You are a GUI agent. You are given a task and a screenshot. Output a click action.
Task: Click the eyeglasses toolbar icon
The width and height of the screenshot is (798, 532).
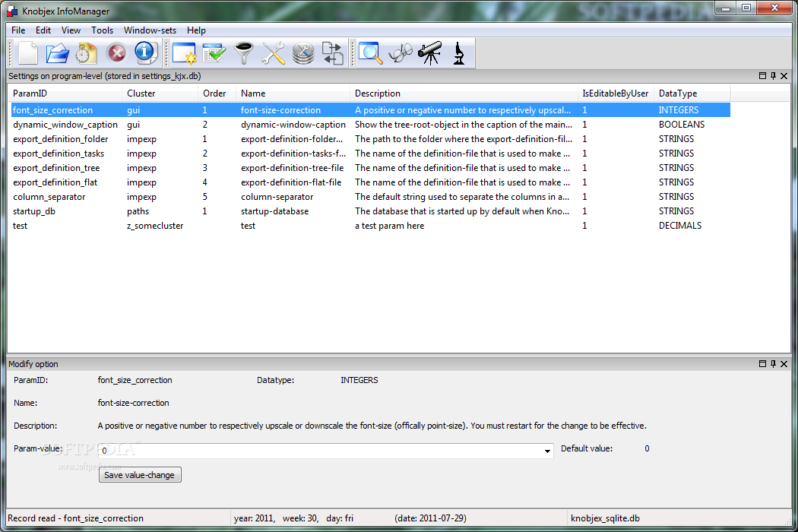[x=401, y=53]
